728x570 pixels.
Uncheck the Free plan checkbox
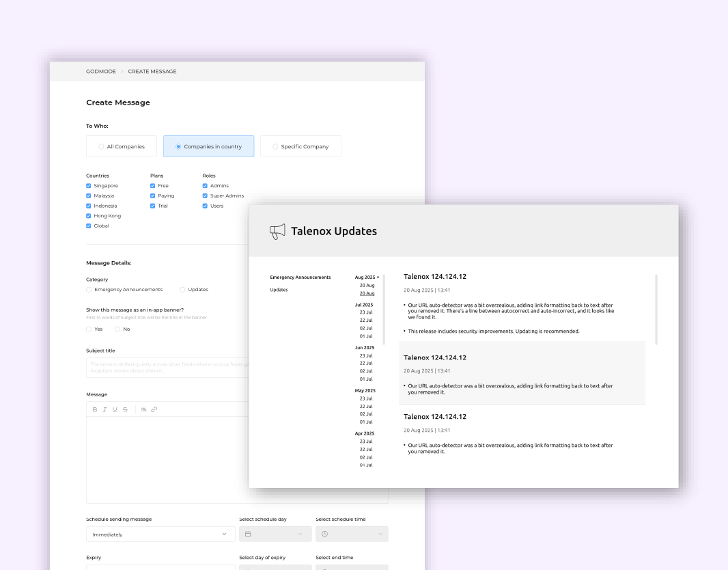click(x=153, y=186)
